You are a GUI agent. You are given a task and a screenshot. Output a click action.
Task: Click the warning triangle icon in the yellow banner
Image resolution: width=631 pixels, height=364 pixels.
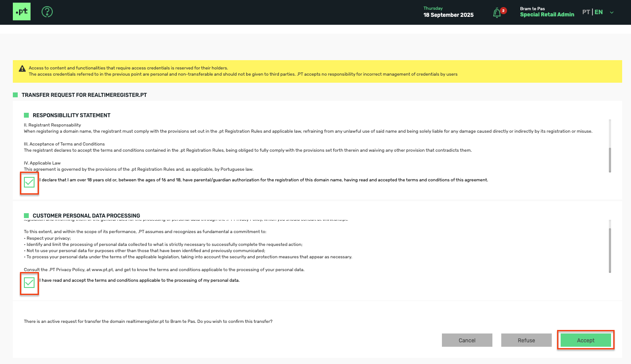pyautogui.click(x=22, y=69)
